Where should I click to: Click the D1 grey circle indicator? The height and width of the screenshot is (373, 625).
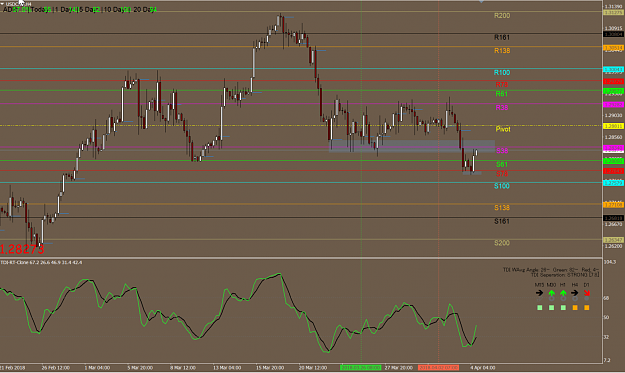click(x=586, y=298)
